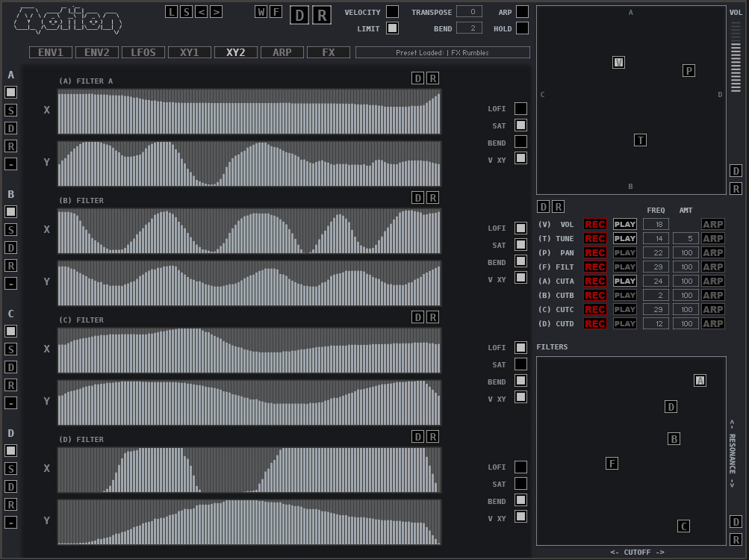Enable the HOLD checkbox

522,28
